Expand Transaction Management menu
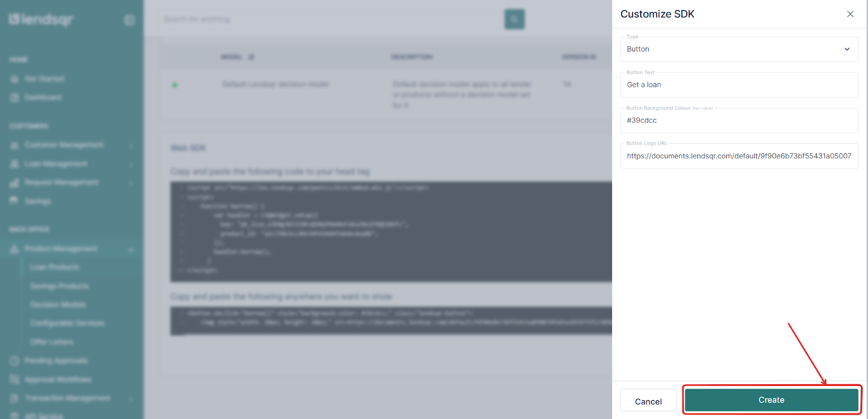The width and height of the screenshot is (868, 419). click(72, 398)
